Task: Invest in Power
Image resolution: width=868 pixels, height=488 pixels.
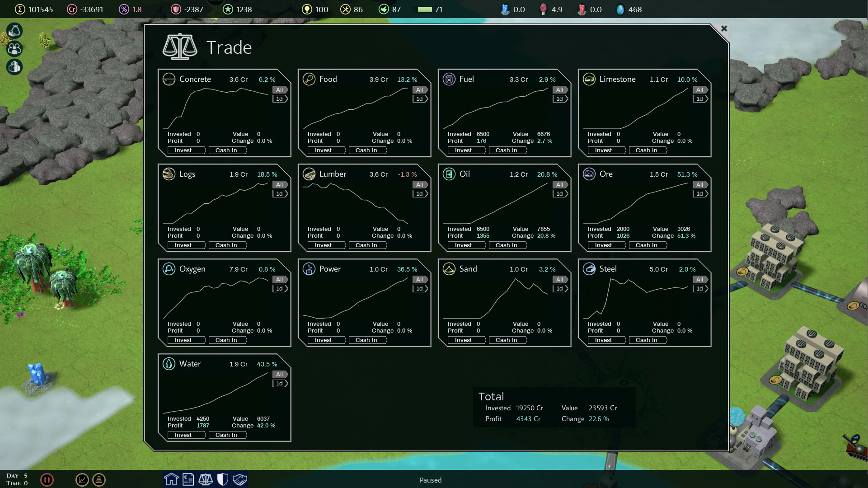Action: tap(327, 340)
